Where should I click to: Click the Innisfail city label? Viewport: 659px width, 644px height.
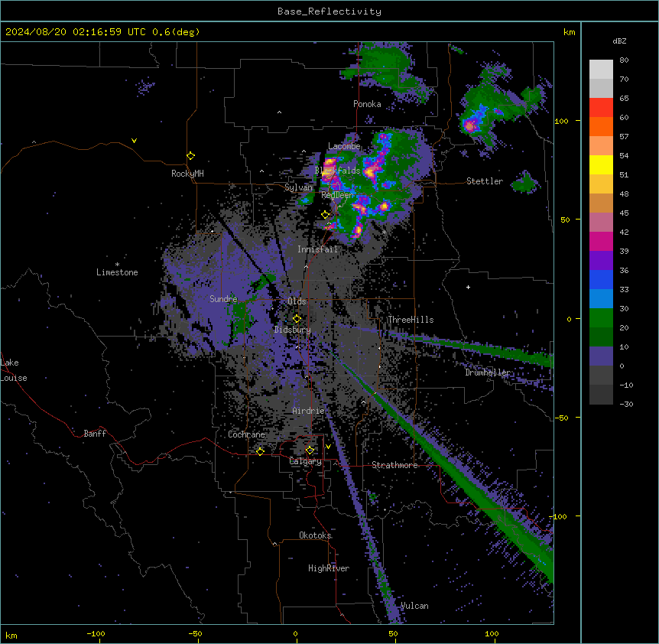pyautogui.click(x=318, y=249)
